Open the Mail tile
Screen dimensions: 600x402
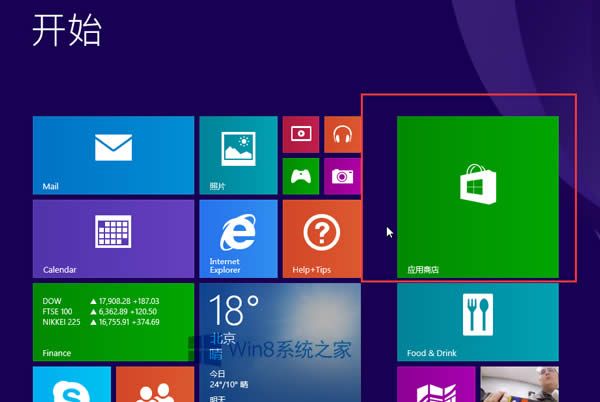point(113,155)
